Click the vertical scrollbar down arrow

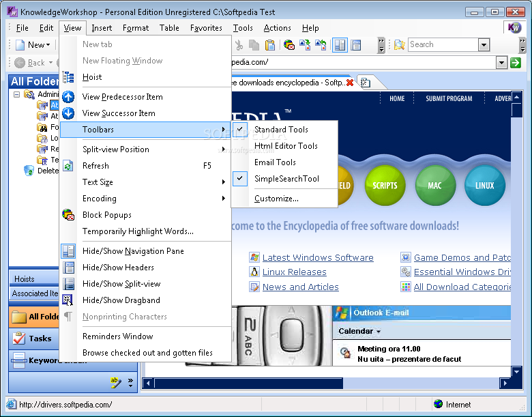pyautogui.click(x=516, y=372)
